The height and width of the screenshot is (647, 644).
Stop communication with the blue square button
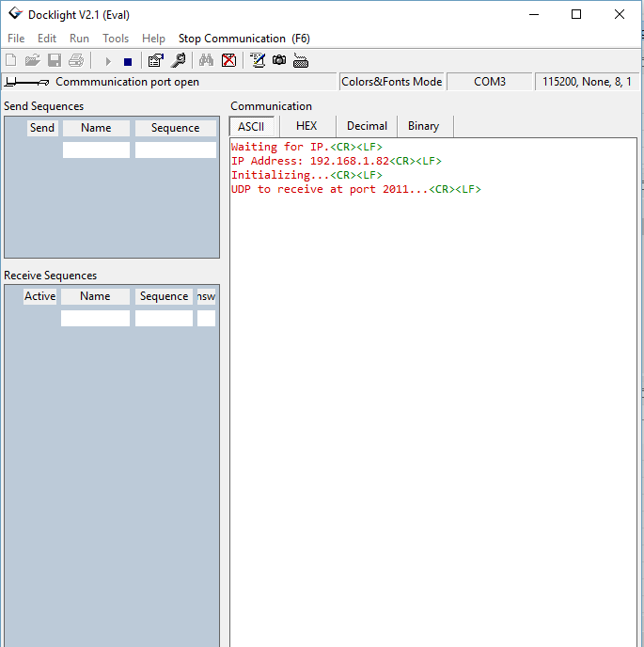tap(128, 61)
